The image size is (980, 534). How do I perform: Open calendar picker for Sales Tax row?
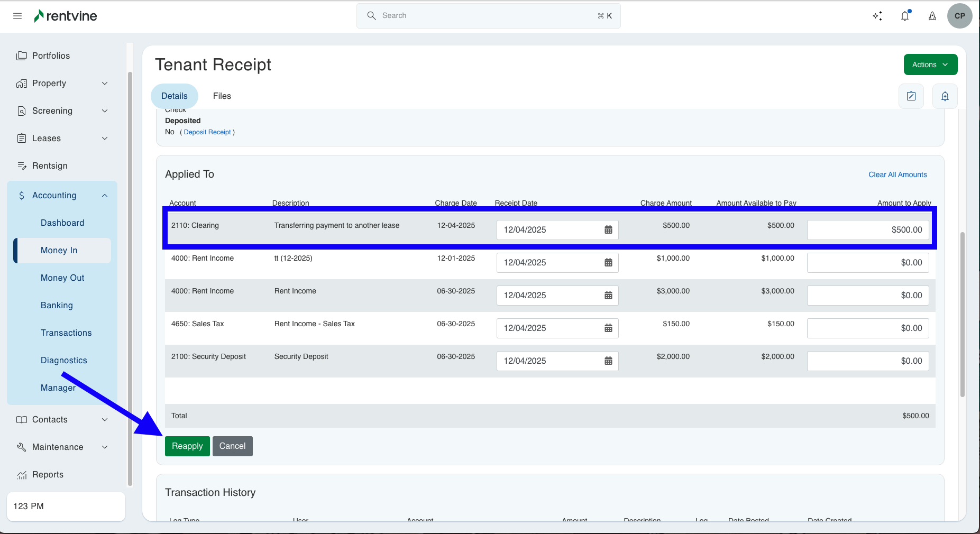pyautogui.click(x=608, y=328)
